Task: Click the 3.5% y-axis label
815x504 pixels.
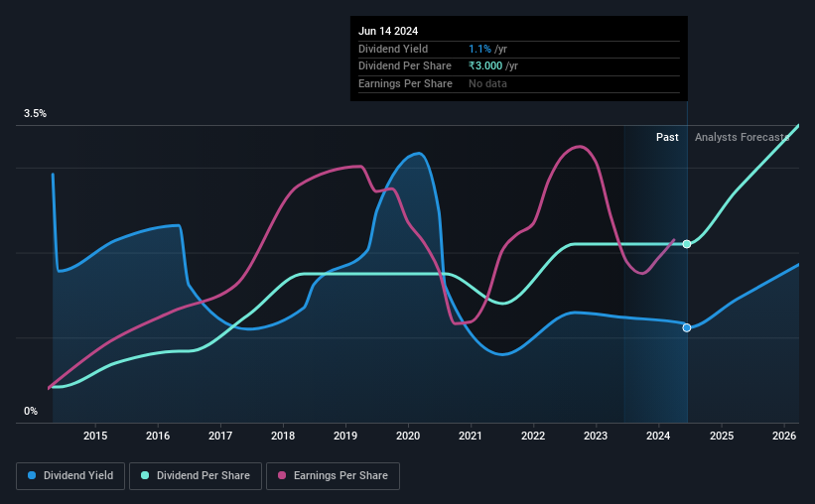Action: pos(35,114)
